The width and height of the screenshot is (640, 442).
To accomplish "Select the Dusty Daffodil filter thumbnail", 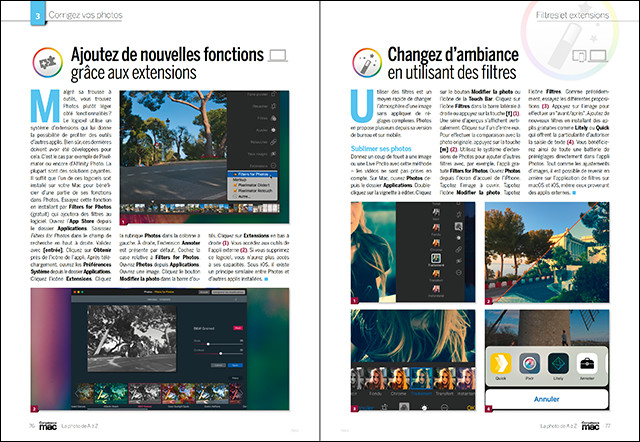I will pyautogui.click(x=212, y=393).
